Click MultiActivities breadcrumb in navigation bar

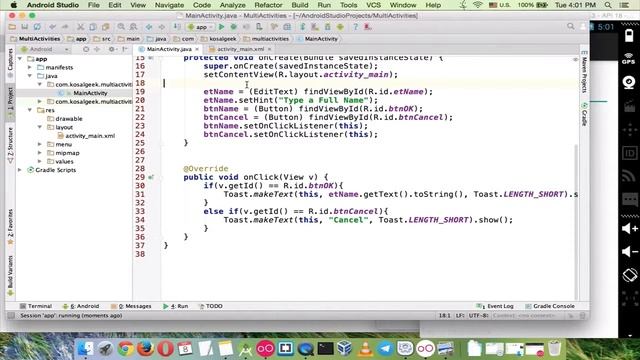point(36,39)
